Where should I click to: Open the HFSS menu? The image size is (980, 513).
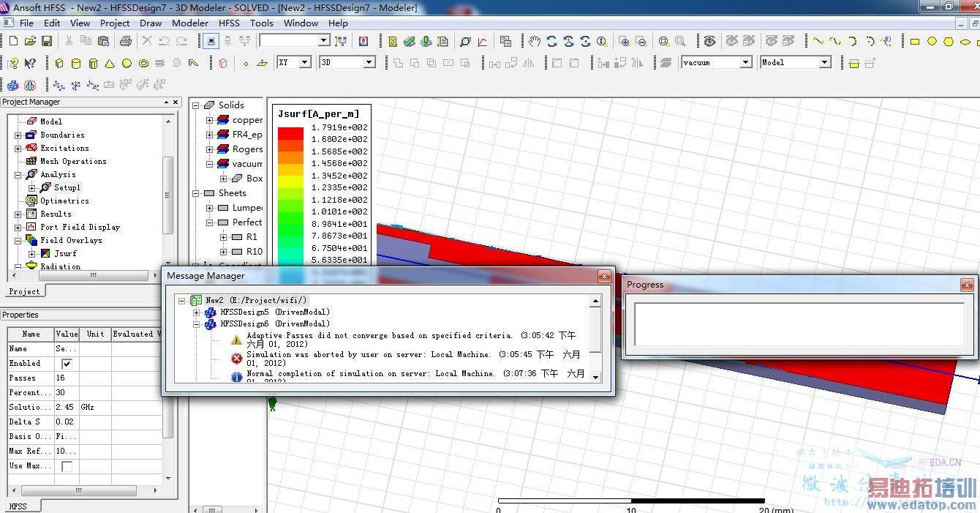coord(229,23)
